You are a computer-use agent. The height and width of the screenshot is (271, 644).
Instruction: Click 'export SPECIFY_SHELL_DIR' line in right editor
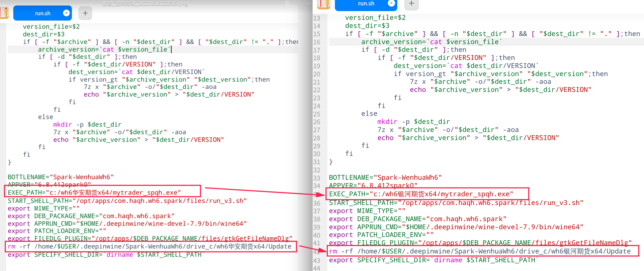click(434, 260)
